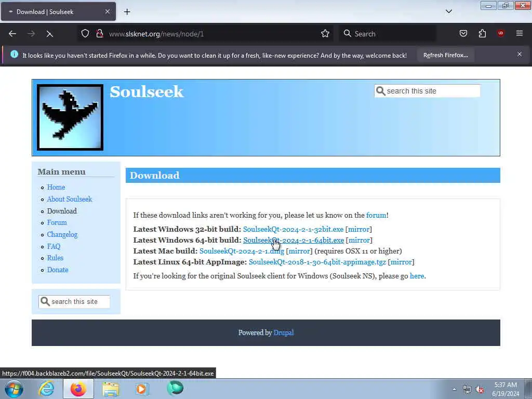Open the clock showing 5:37 AM
Screen dimensions: 532x399
tap(506, 389)
